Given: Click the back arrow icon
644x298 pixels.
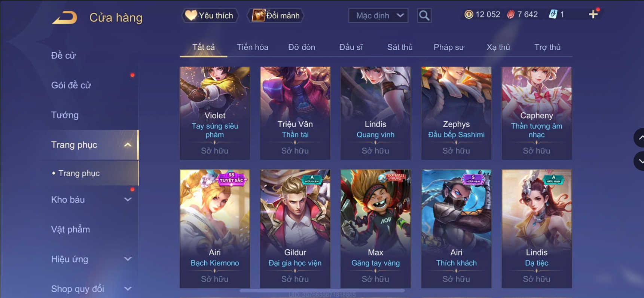Looking at the screenshot, I should [64, 18].
